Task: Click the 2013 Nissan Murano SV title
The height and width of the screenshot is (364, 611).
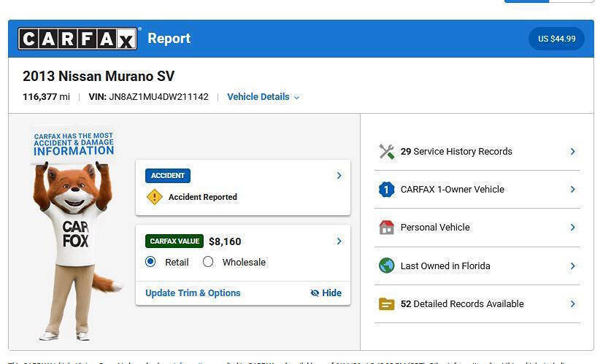Action: (x=99, y=76)
